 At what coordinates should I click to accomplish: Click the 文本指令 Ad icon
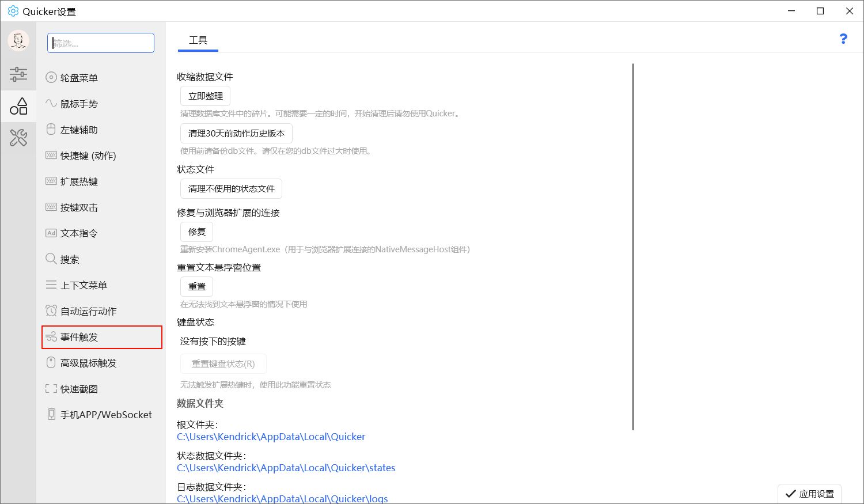[x=51, y=233]
